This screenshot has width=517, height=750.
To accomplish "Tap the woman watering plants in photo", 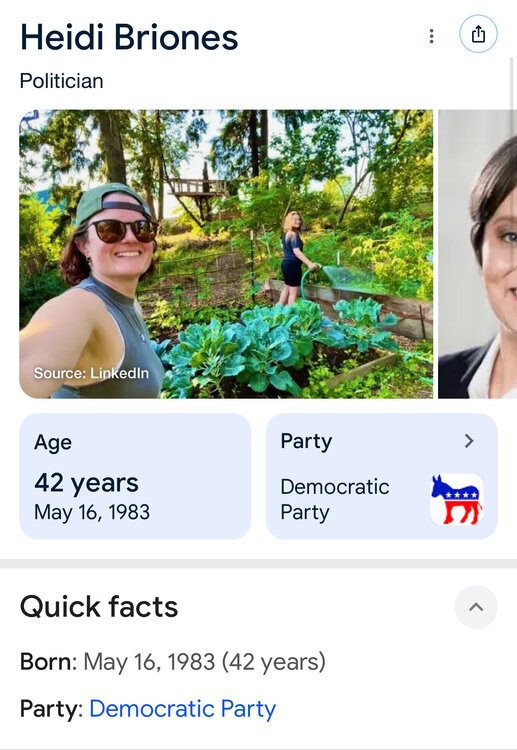I will click(x=296, y=258).
